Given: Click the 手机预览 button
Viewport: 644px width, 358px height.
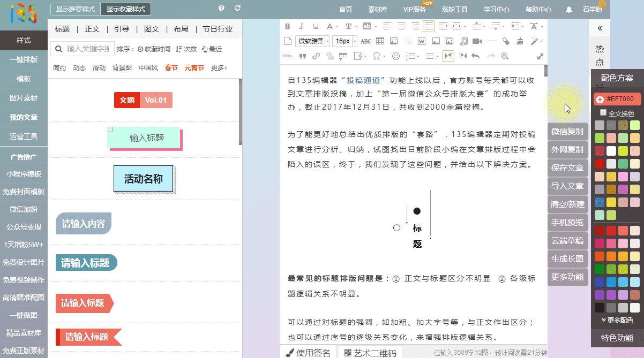Looking at the screenshot, I should [567, 222].
